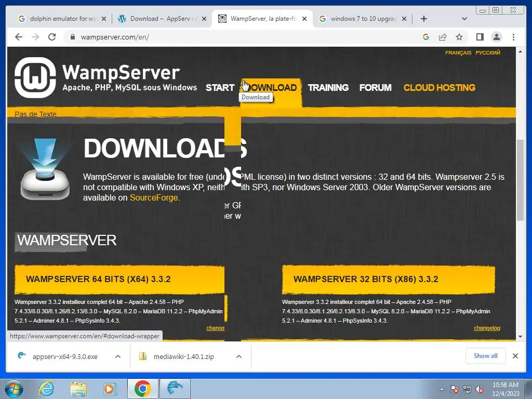
Task: Close the downloads bar
Action: click(515, 356)
